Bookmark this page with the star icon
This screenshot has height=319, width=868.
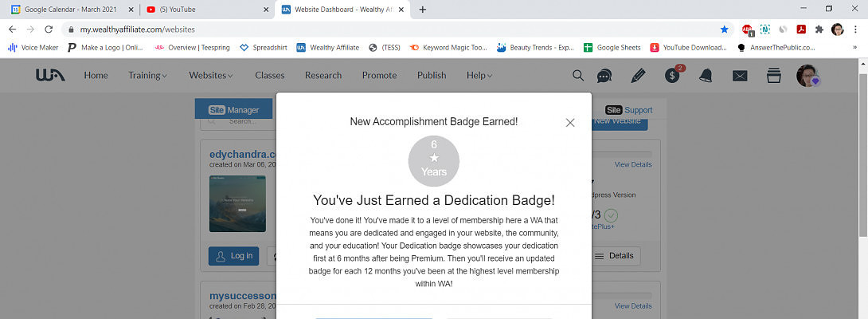(724, 29)
